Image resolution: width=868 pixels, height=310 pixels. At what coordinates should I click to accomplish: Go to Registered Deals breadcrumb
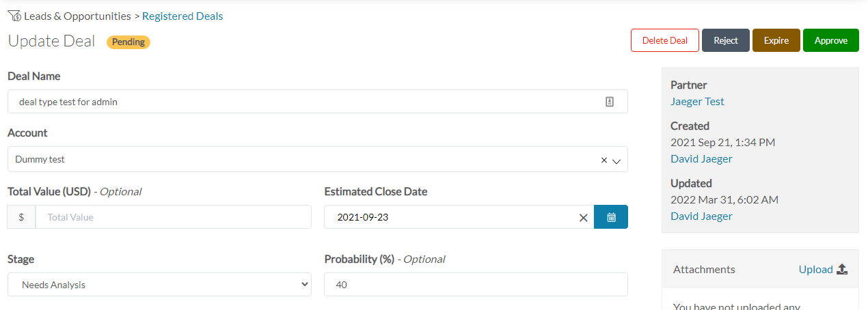[x=182, y=16]
